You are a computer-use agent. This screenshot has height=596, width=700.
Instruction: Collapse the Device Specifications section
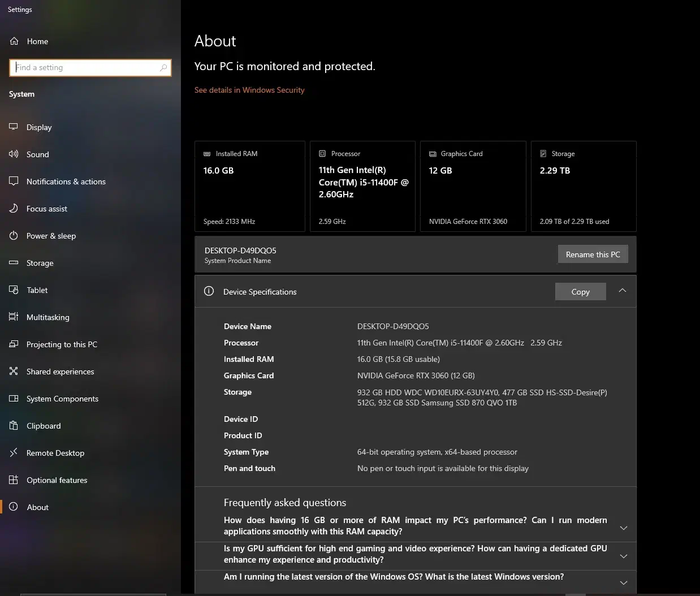622,291
